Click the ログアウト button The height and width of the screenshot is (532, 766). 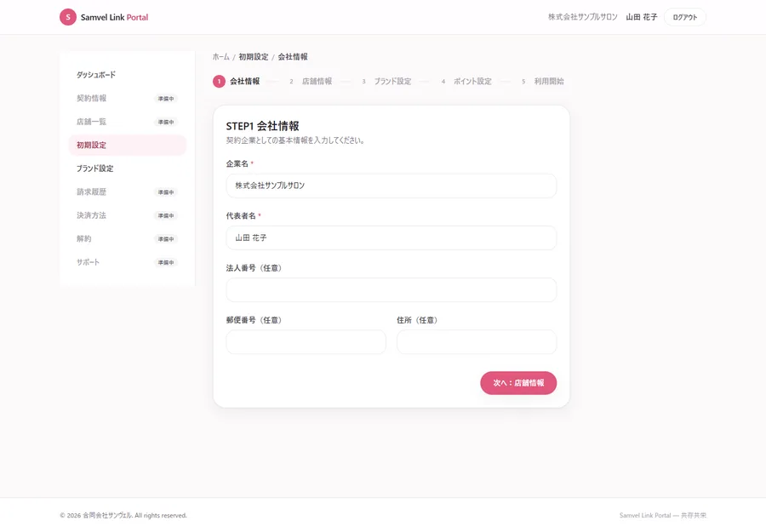click(684, 17)
